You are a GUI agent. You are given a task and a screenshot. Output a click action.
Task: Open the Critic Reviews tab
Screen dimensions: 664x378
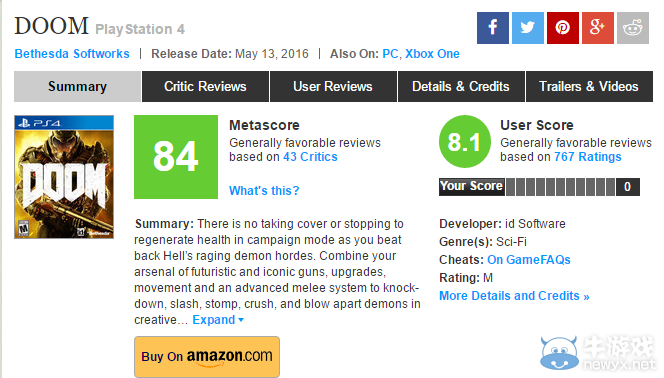[x=205, y=86]
